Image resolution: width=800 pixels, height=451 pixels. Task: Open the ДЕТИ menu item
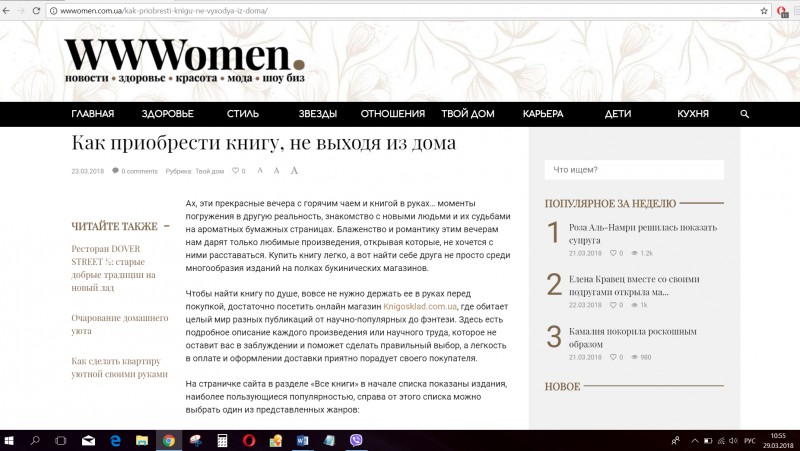click(x=618, y=114)
